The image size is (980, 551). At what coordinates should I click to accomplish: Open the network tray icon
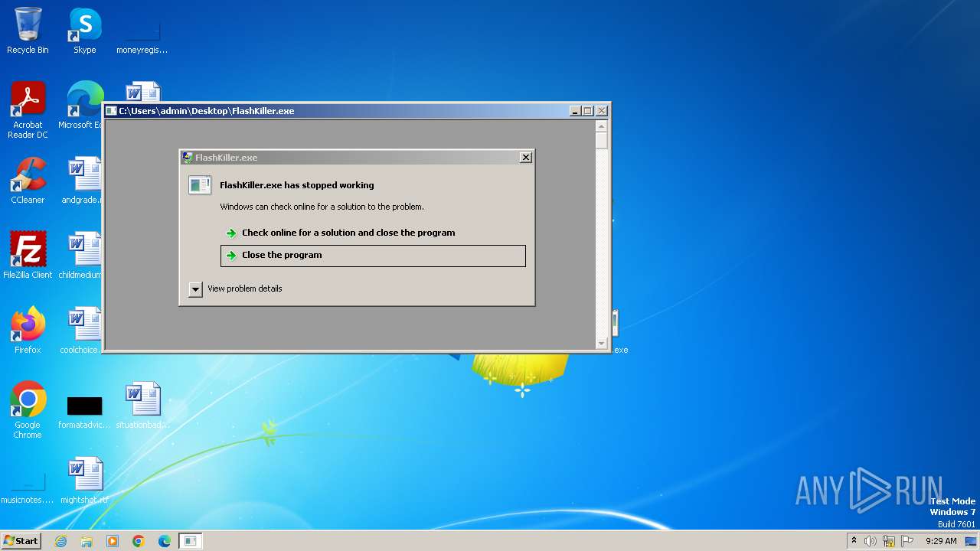(x=889, y=541)
